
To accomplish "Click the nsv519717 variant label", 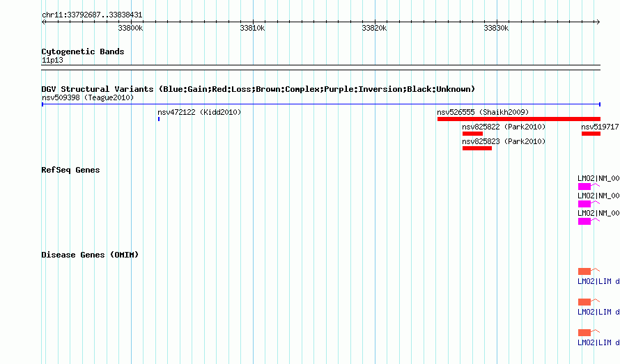I will click(x=600, y=127).
